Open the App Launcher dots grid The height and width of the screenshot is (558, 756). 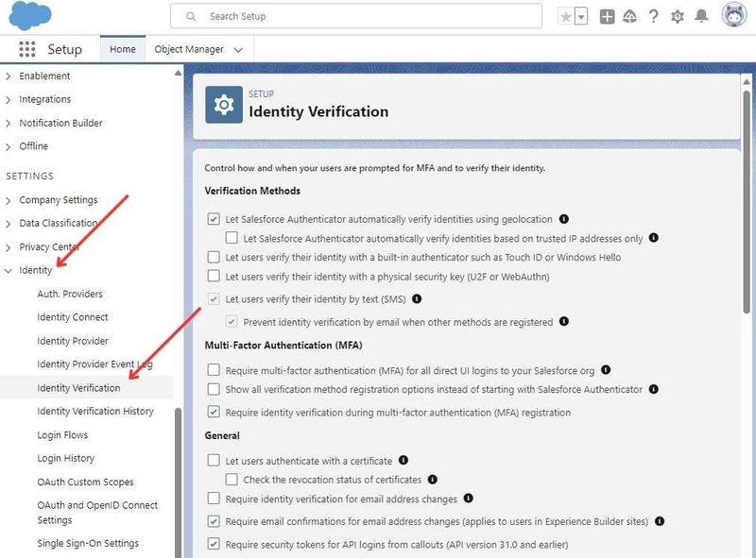coord(27,49)
